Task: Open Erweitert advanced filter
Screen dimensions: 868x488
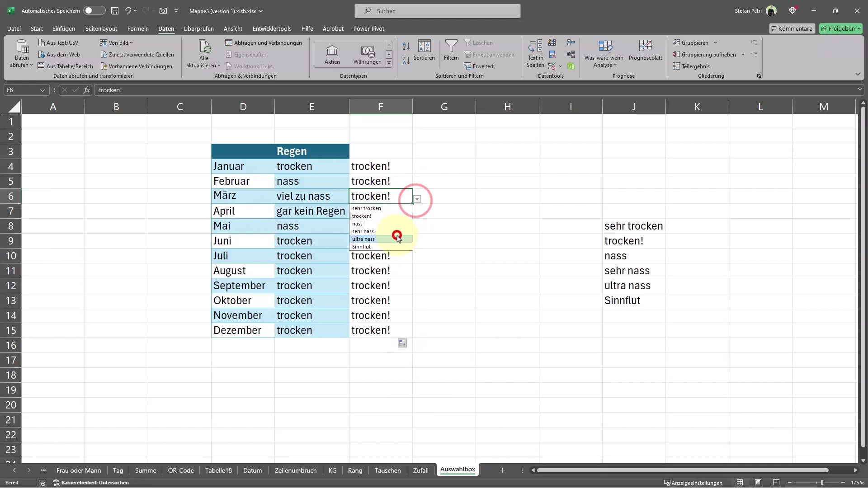Action: 479,66
